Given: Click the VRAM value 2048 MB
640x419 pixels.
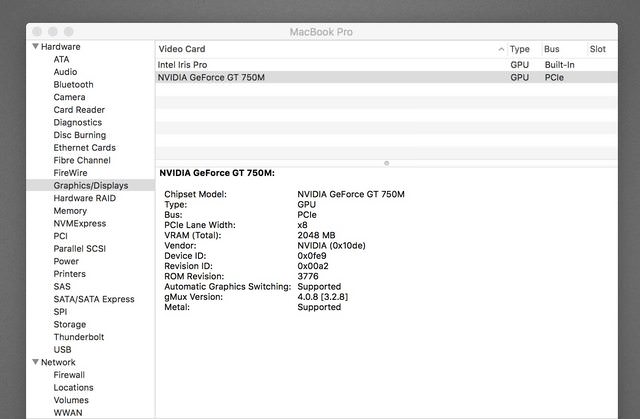Looking at the screenshot, I should (x=316, y=235).
